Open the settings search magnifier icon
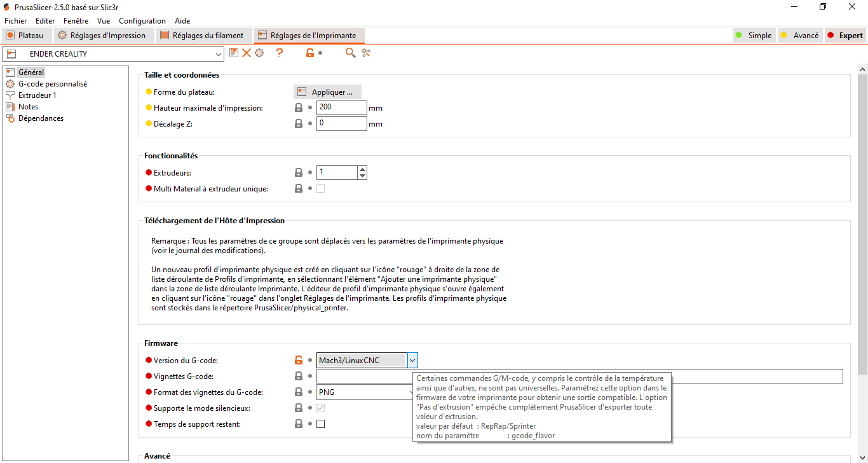Screen dimensions: 868x463 350,53
